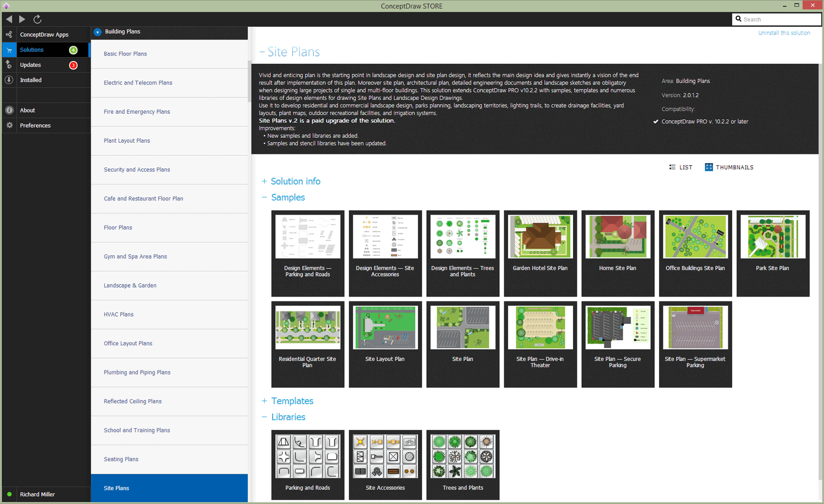Open Residential Quarter Site Plan sample

[308, 344]
